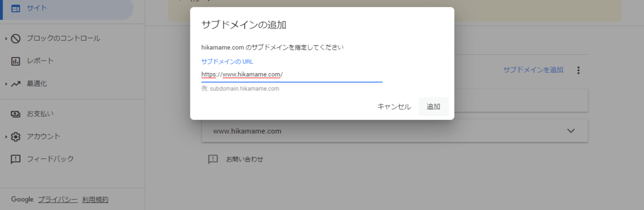Click キャンセル in the dialog
Viewport: 644px width, 210px height.
point(394,106)
